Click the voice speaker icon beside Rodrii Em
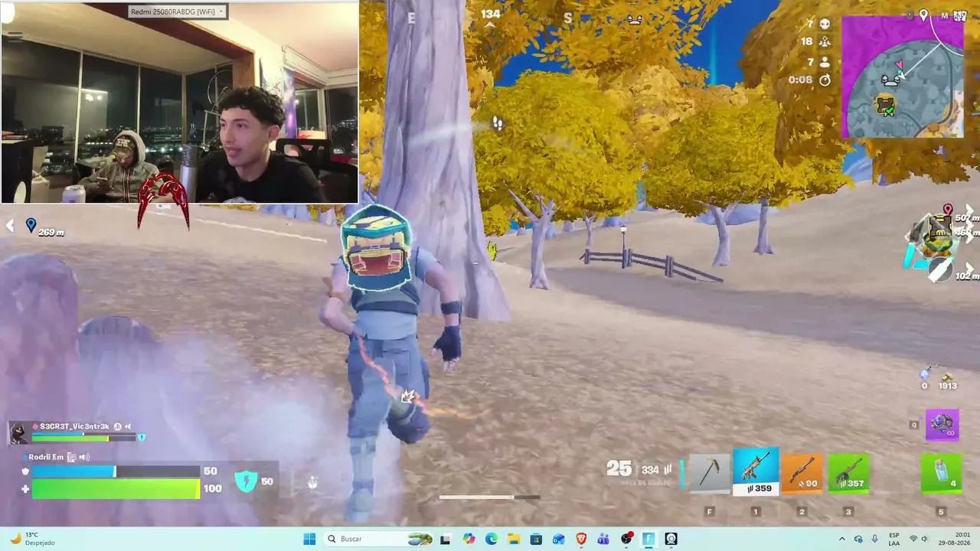The height and width of the screenshot is (551, 980). click(x=84, y=457)
